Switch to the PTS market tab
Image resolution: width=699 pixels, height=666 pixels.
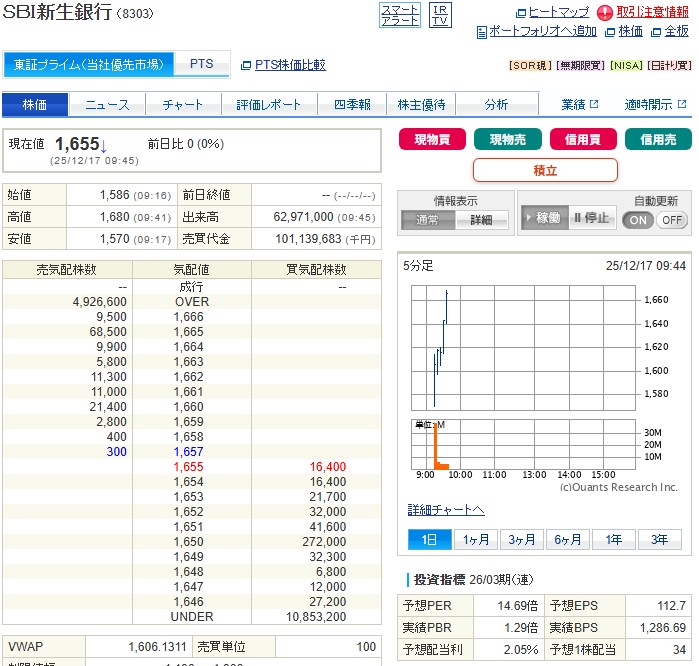pyautogui.click(x=202, y=64)
